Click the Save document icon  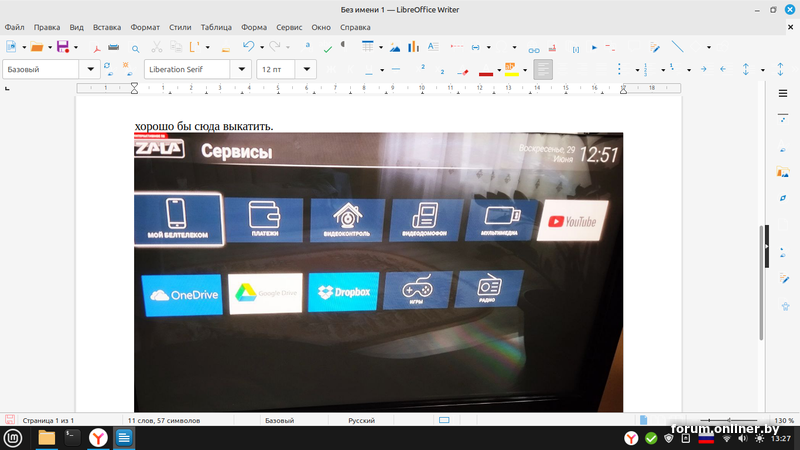[x=62, y=47]
